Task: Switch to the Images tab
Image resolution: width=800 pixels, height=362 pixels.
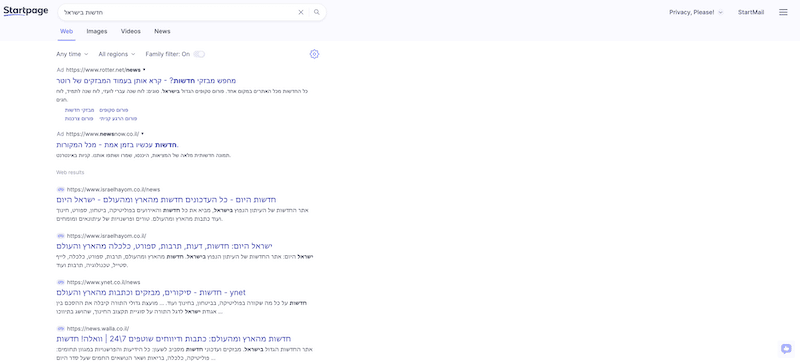Action: pos(97,31)
